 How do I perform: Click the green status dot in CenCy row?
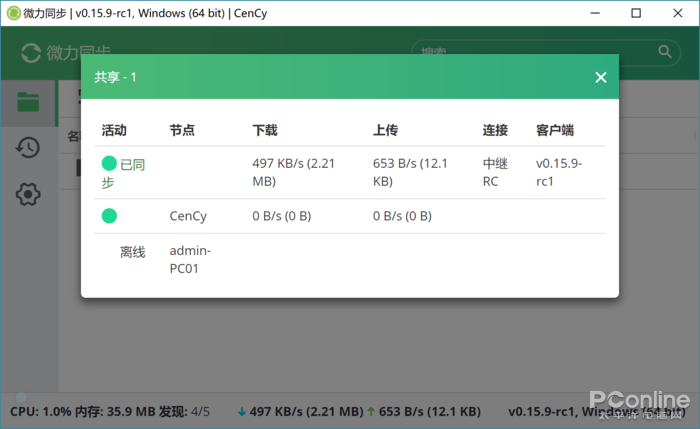pyautogui.click(x=109, y=216)
